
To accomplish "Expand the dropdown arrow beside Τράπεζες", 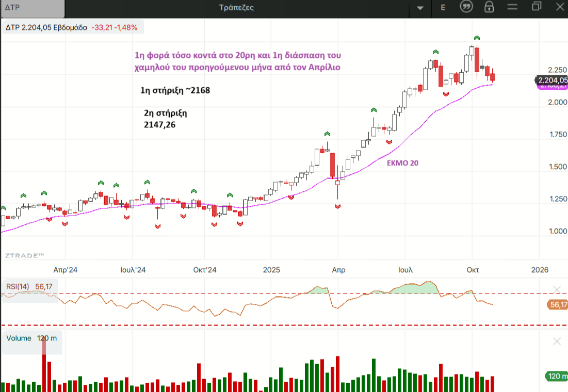I will [420, 8].
